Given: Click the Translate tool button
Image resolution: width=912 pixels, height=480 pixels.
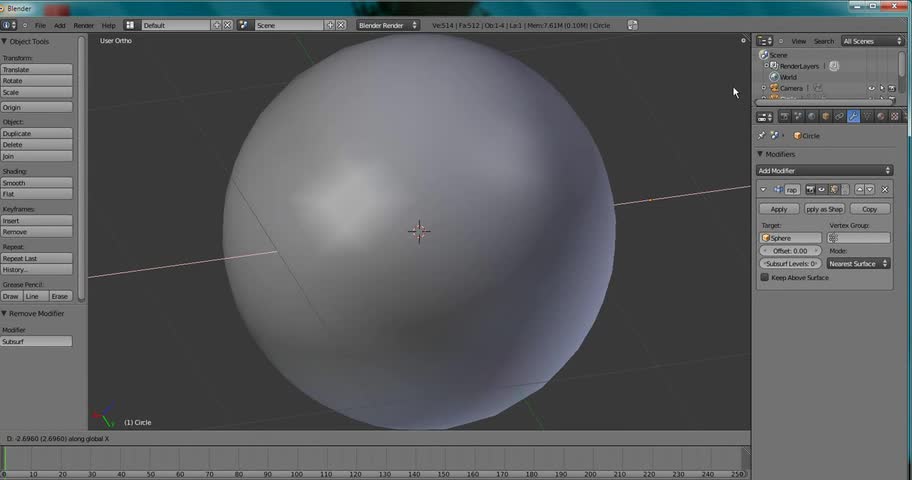Looking at the screenshot, I should coord(37,69).
